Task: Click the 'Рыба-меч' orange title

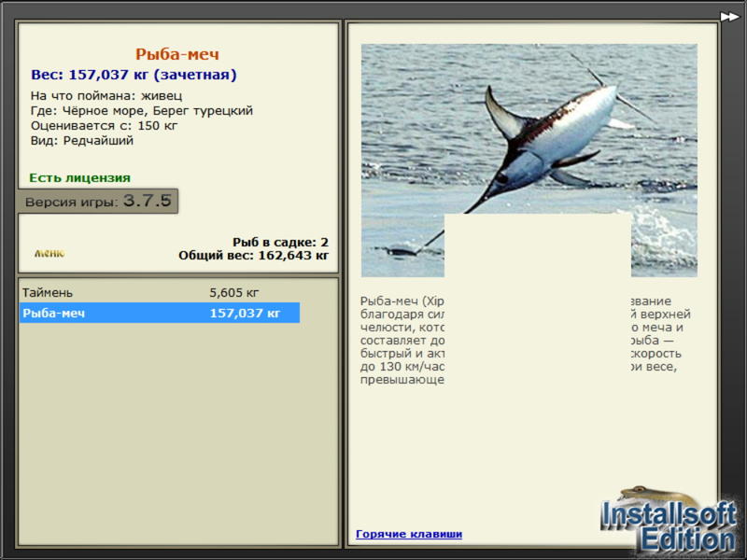Action: pyautogui.click(x=177, y=54)
